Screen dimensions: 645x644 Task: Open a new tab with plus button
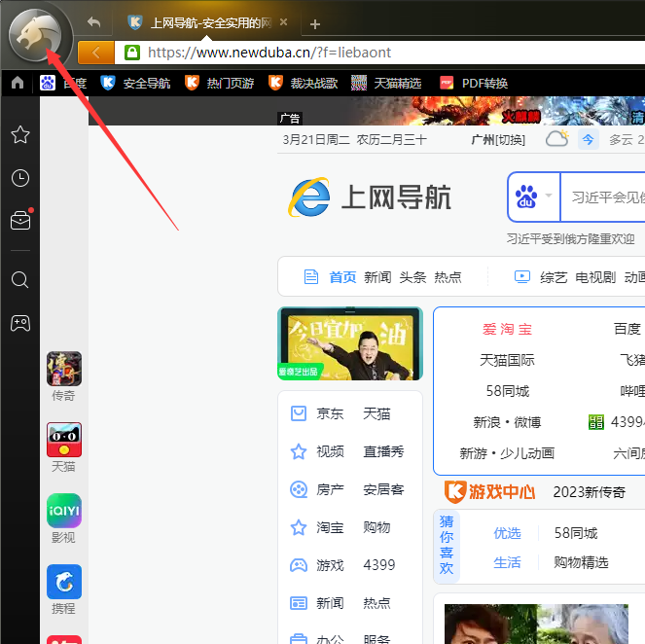pyautogui.click(x=315, y=24)
